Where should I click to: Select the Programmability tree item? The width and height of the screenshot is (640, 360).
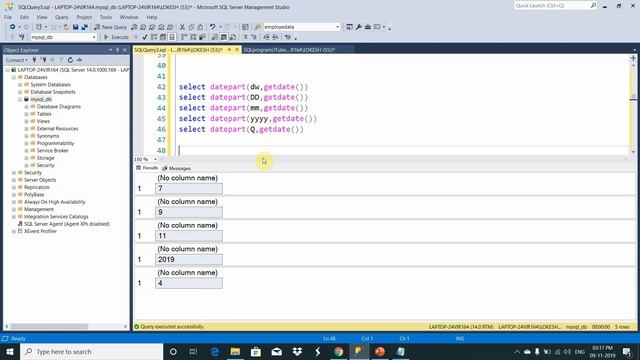pos(55,143)
